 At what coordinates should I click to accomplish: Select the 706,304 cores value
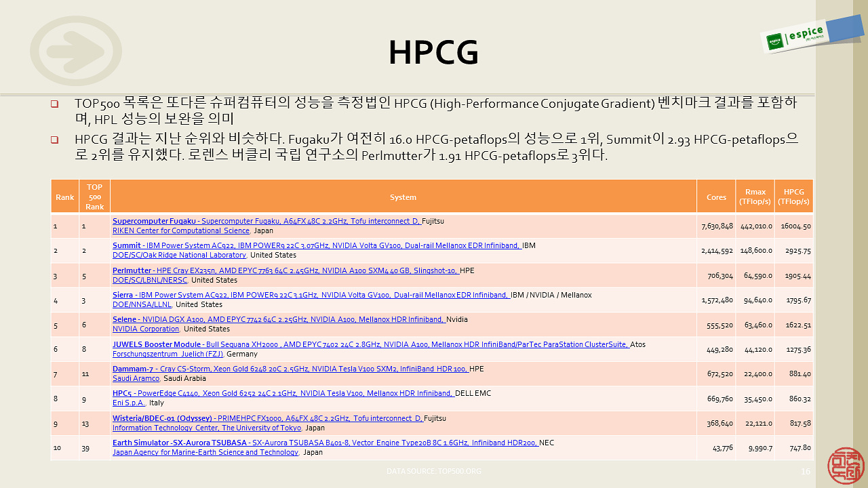719,275
